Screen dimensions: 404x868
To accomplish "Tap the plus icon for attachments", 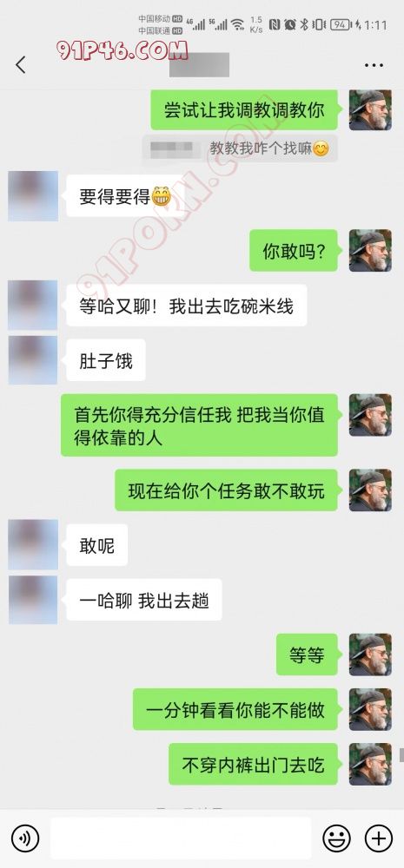I will tap(379, 838).
